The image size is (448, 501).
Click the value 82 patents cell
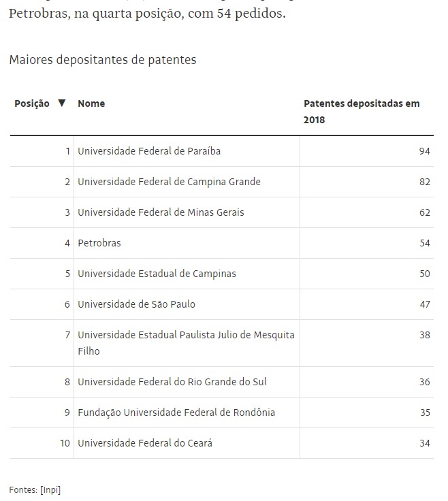click(424, 182)
